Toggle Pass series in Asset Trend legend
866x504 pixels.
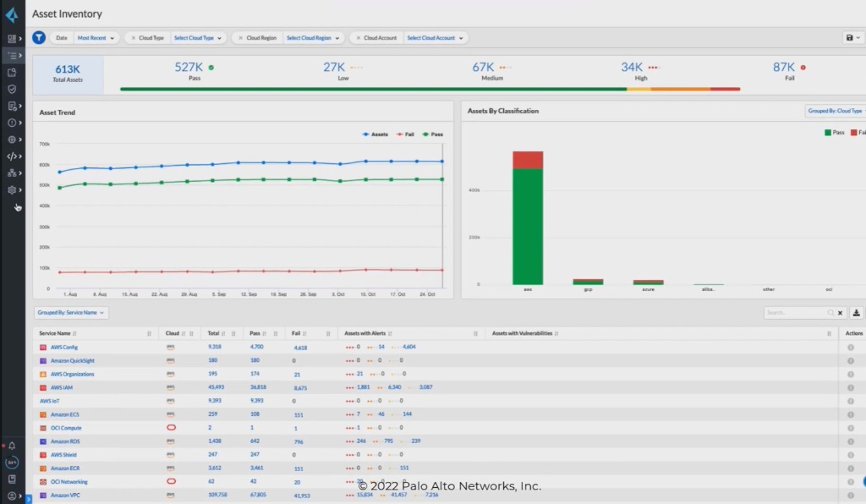pos(432,134)
